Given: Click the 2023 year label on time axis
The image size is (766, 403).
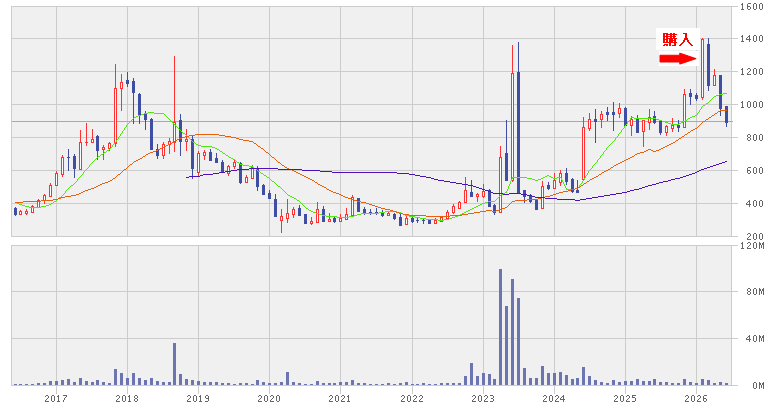Looking at the screenshot, I should pyautogui.click(x=483, y=399).
